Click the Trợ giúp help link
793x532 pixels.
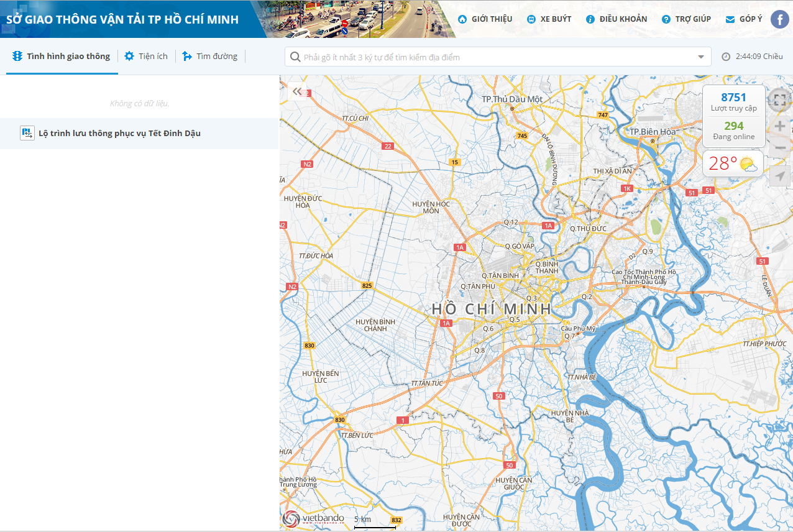(686, 19)
